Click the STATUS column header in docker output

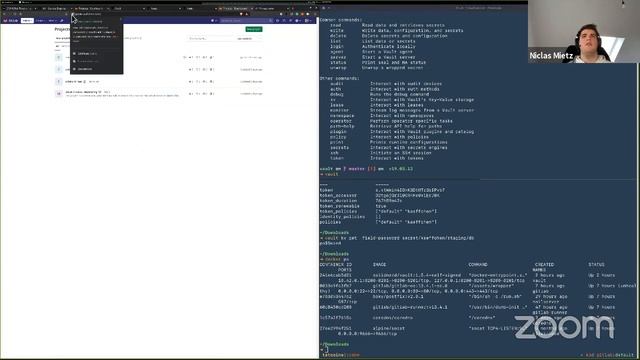pos(596,264)
